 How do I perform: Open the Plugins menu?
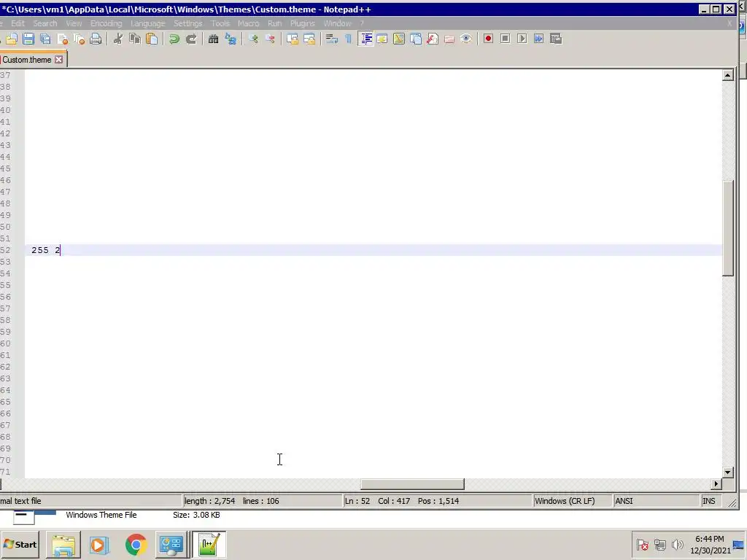coord(303,23)
